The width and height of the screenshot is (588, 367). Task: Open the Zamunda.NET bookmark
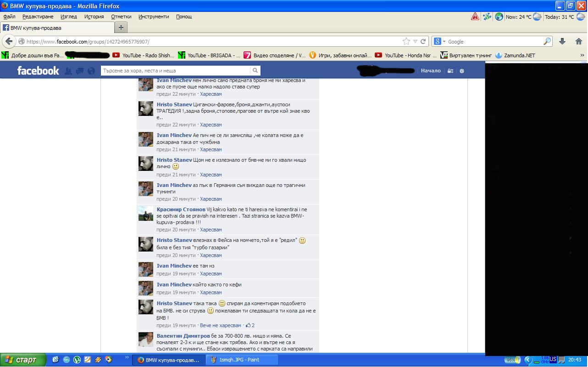515,55
